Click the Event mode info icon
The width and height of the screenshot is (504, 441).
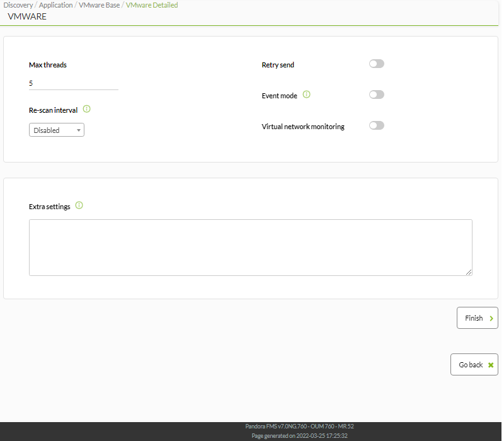point(307,94)
